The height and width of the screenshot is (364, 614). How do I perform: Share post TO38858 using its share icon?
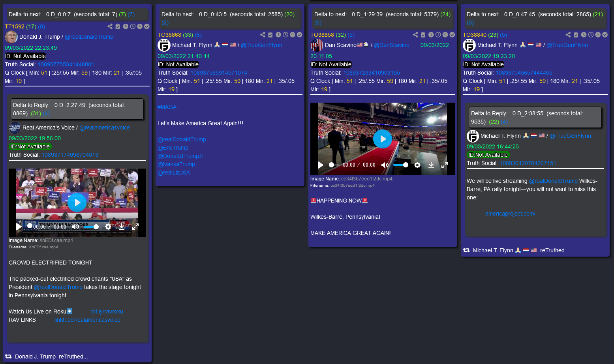point(415,35)
